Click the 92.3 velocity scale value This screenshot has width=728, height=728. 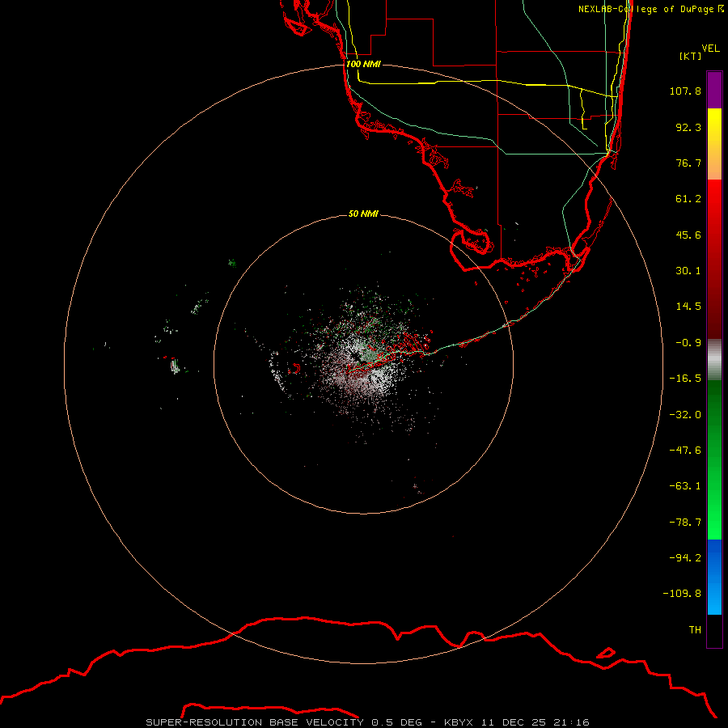click(688, 127)
